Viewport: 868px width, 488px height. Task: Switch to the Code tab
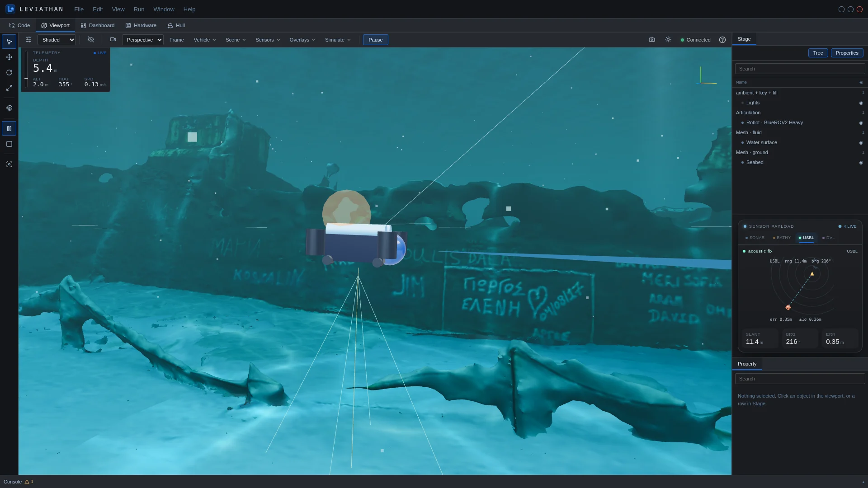[19, 25]
